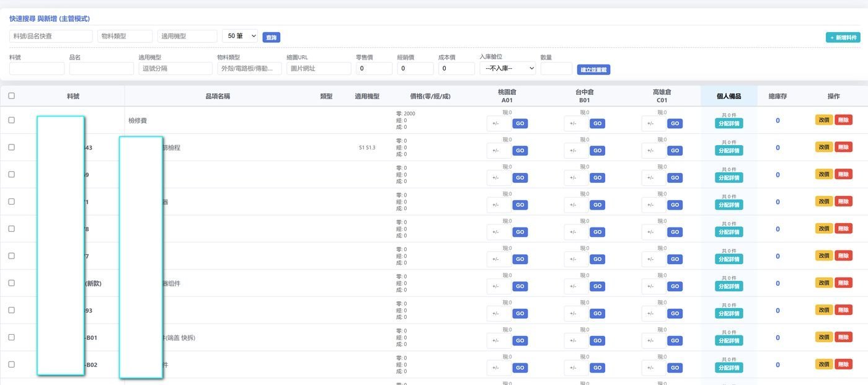The width and height of the screenshot is (868, 385).
Task: Click the 台中倉 +/- field in the -B02 row
Action: click(x=576, y=368)
